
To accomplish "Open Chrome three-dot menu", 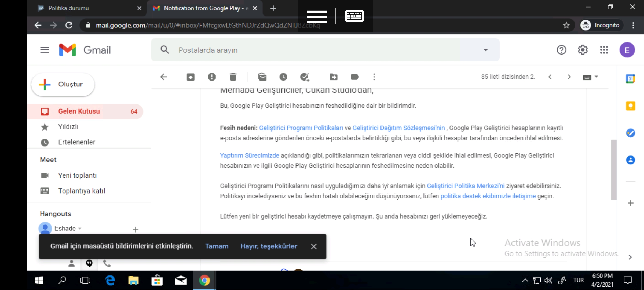I will pyautogui.click(x=633, y=25).
